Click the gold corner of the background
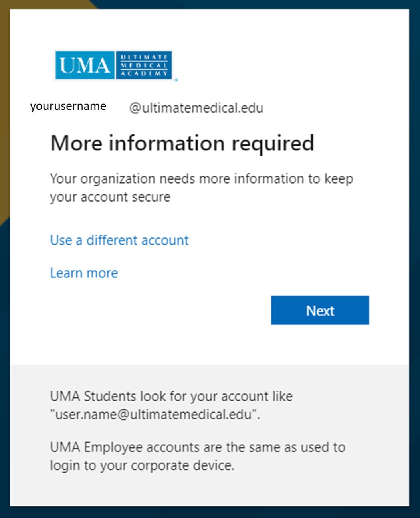This screenshot has height=518, width=420. tap(4, 100)
